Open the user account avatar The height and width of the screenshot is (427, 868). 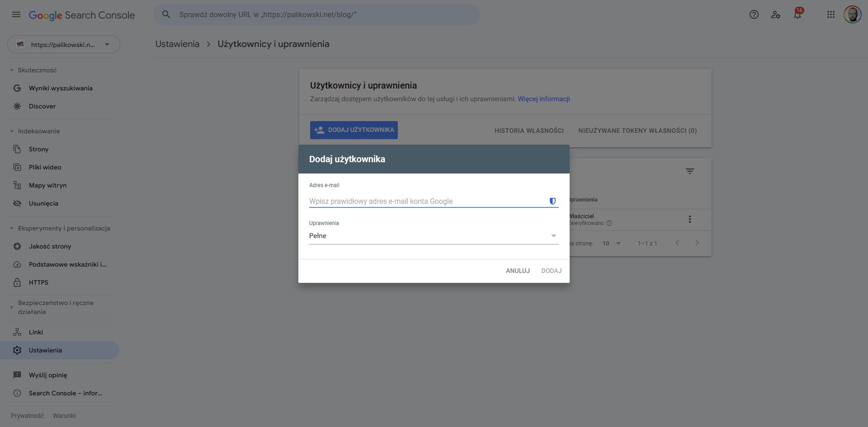852,14
